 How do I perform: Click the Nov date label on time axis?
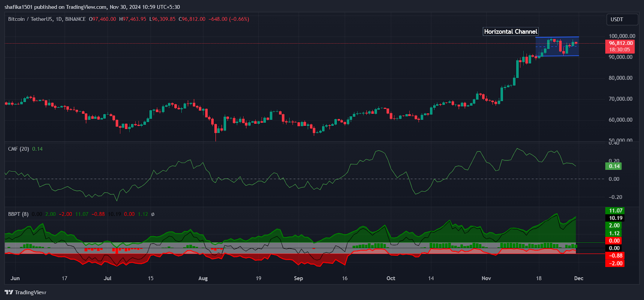click(486, 278)
